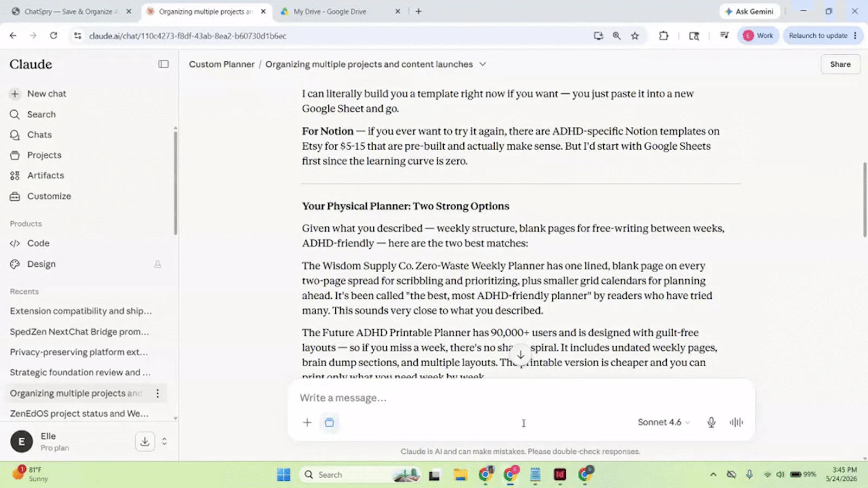Go forward in browser history
Viewport: 868px width, 488px height.
coord(33,36)
